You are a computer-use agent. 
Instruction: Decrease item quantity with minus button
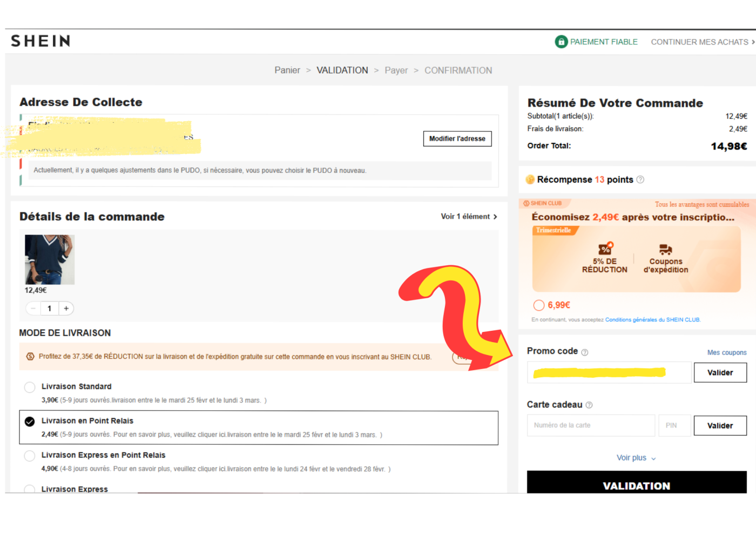click(x=33, y=309)
